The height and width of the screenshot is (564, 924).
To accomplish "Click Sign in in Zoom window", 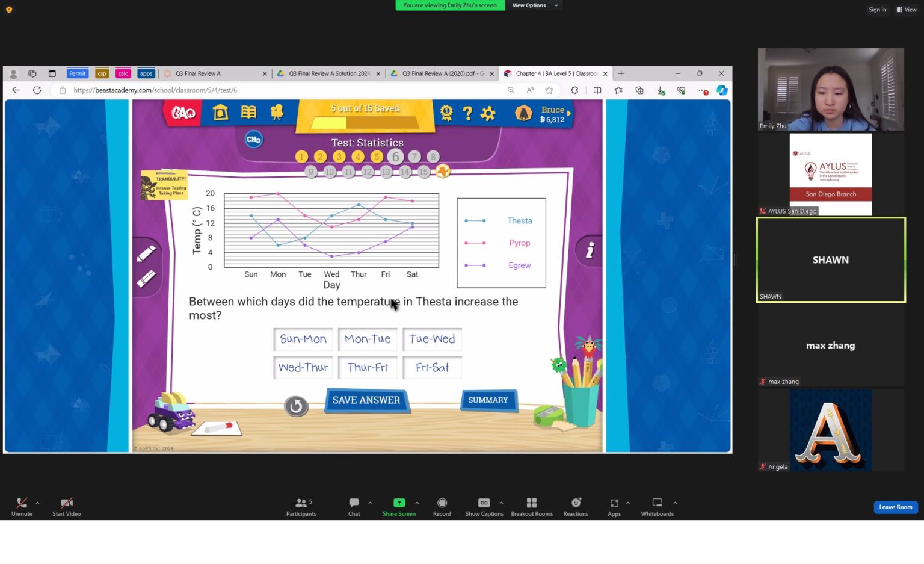I will point(877,10).
